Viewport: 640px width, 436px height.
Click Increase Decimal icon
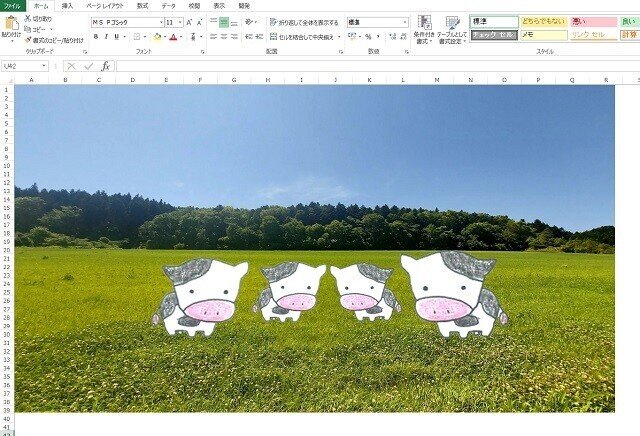[x=393, y=37]
